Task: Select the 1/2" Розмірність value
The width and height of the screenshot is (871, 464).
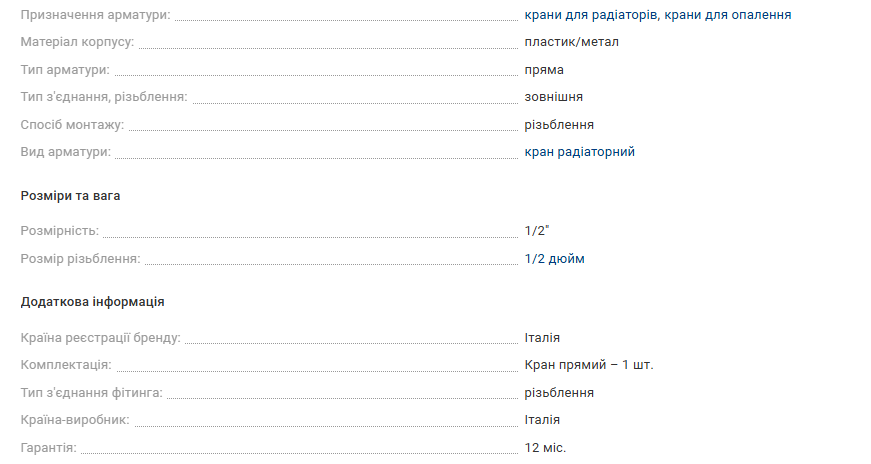Action: pyautogui.click(x=537, y=231)
